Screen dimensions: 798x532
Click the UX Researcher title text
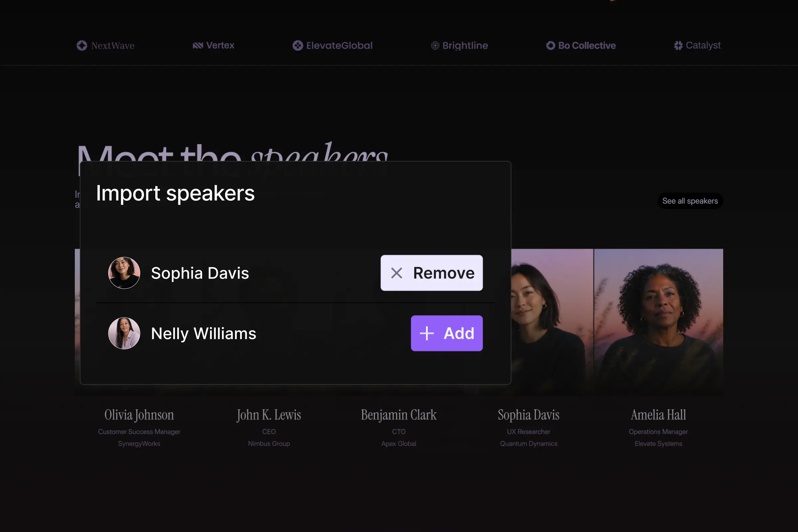tap(529, 432)
